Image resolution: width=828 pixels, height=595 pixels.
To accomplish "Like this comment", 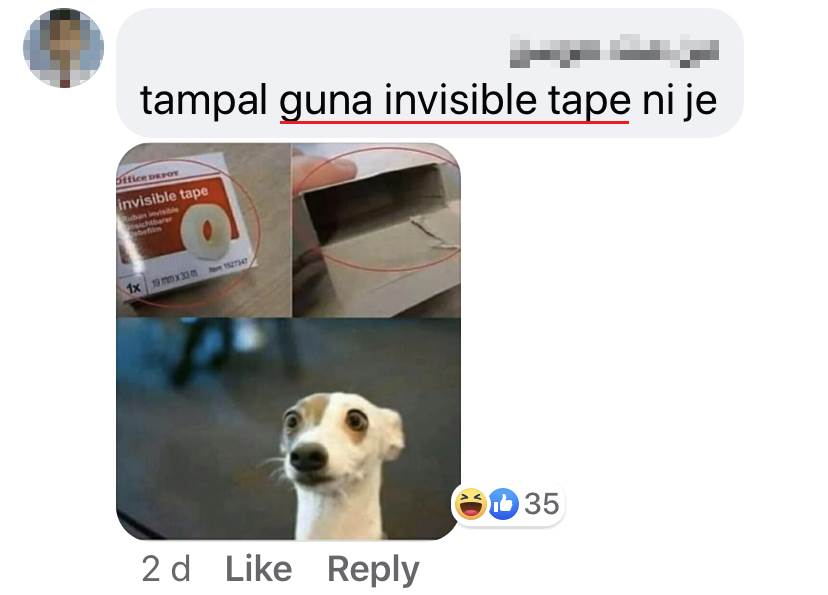I will [259, 569].
